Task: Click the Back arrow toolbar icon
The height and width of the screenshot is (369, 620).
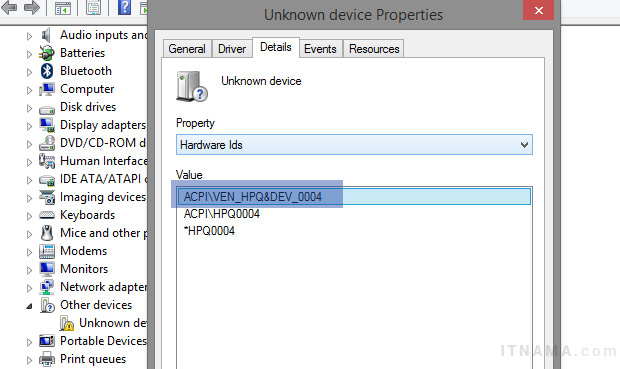Action: (x=9, y=8)
